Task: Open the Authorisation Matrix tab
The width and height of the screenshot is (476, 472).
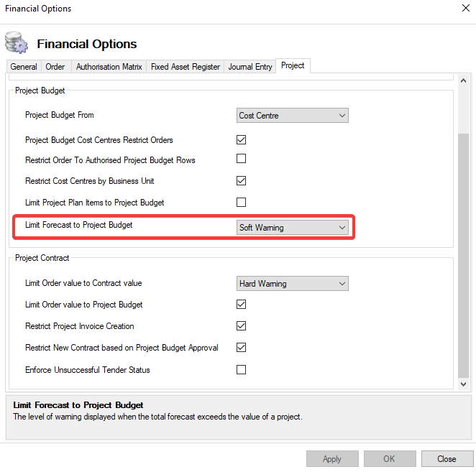Action: (x=107, y=67)
